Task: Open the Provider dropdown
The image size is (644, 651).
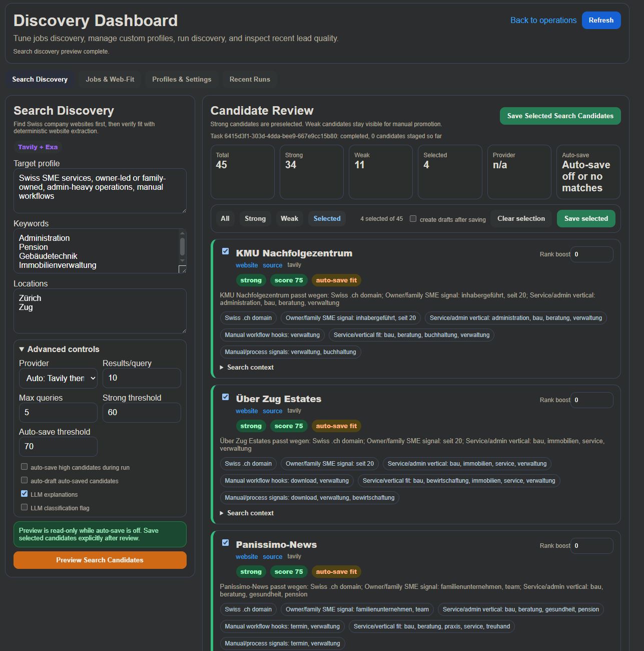Action: [x=58, y=378]
